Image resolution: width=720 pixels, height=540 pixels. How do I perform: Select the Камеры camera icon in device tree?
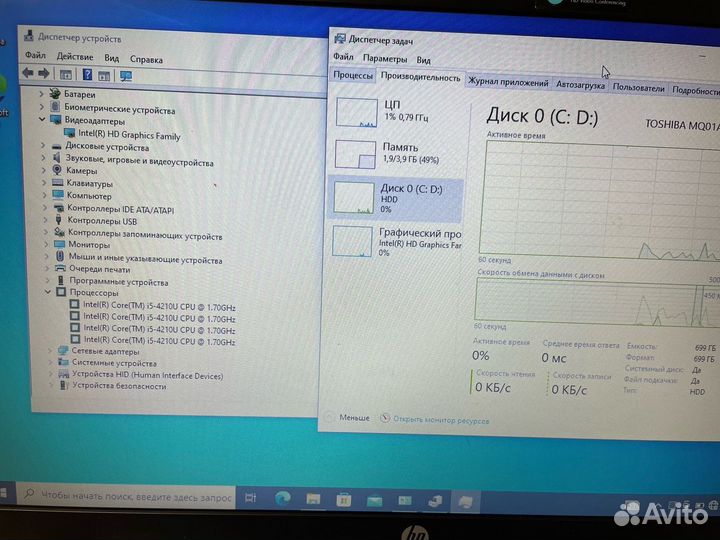pyautogui.click(x=57, y=170)
